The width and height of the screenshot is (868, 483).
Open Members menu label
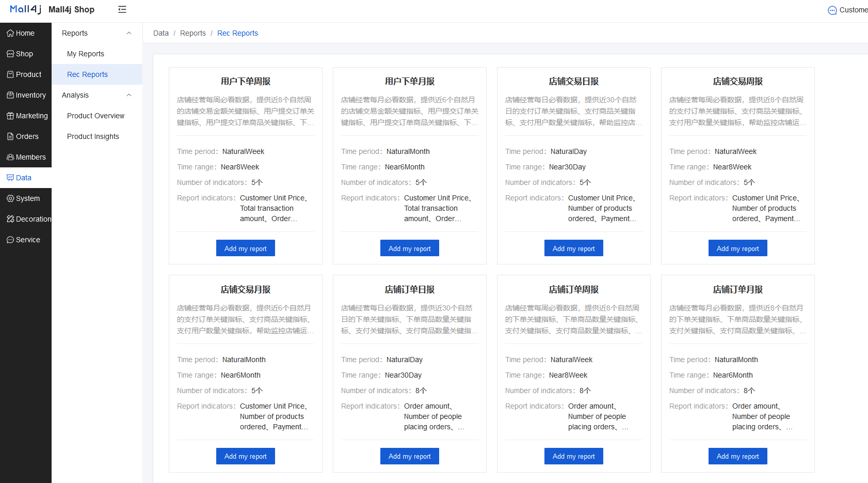31,157
